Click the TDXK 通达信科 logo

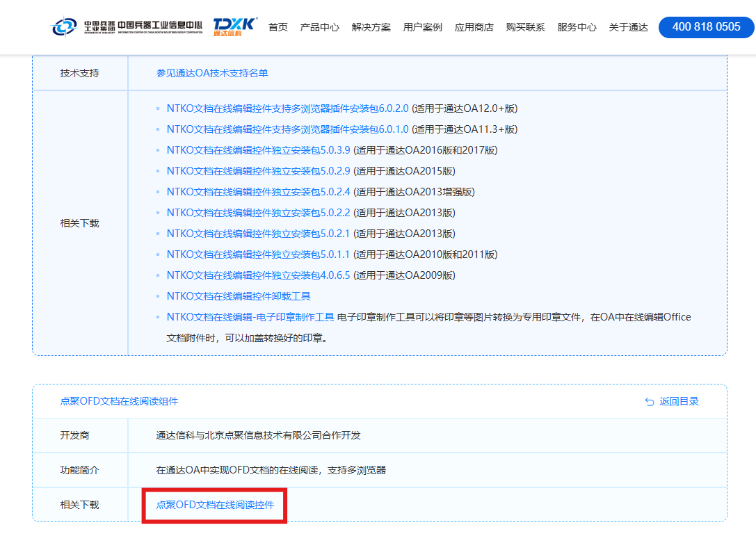coord(234,27)
